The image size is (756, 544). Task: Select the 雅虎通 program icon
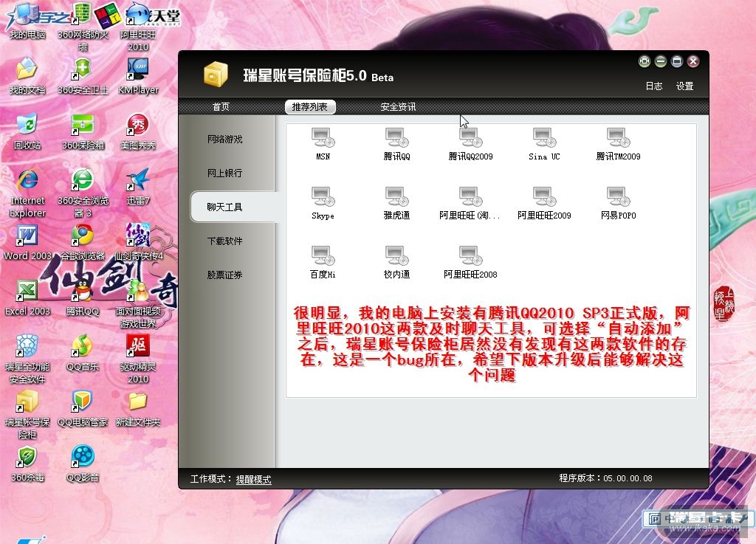[x=396, y=196]
